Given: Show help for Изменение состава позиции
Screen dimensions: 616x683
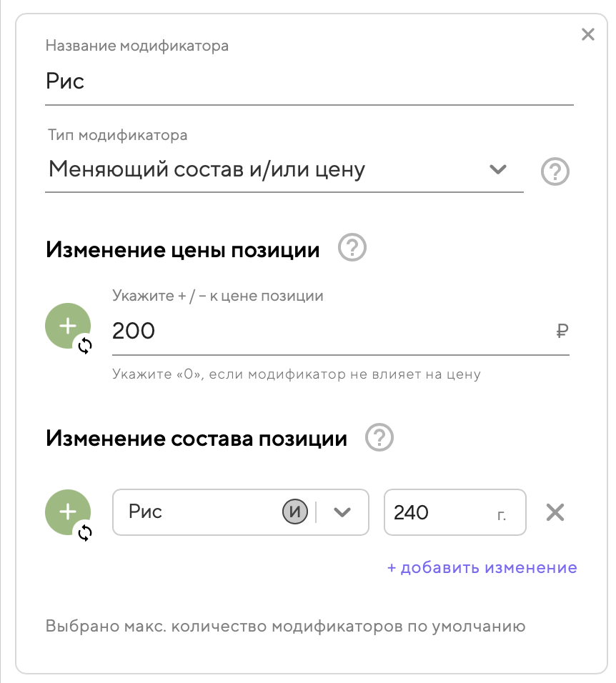Looking at the screenshot, I should 379,437.
